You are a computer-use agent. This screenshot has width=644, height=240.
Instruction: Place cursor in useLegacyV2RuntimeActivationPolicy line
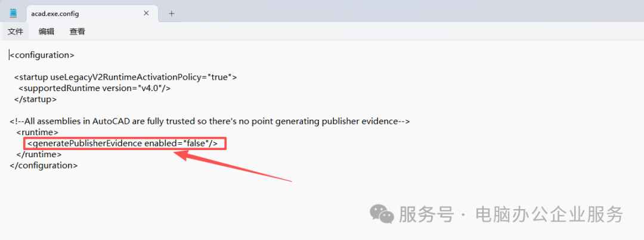pyautogui.click(x=125, y=77)
